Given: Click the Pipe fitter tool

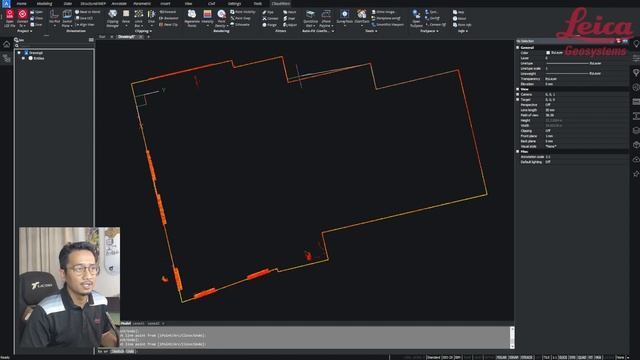Looking at the screenshot, I should (269, 13).
